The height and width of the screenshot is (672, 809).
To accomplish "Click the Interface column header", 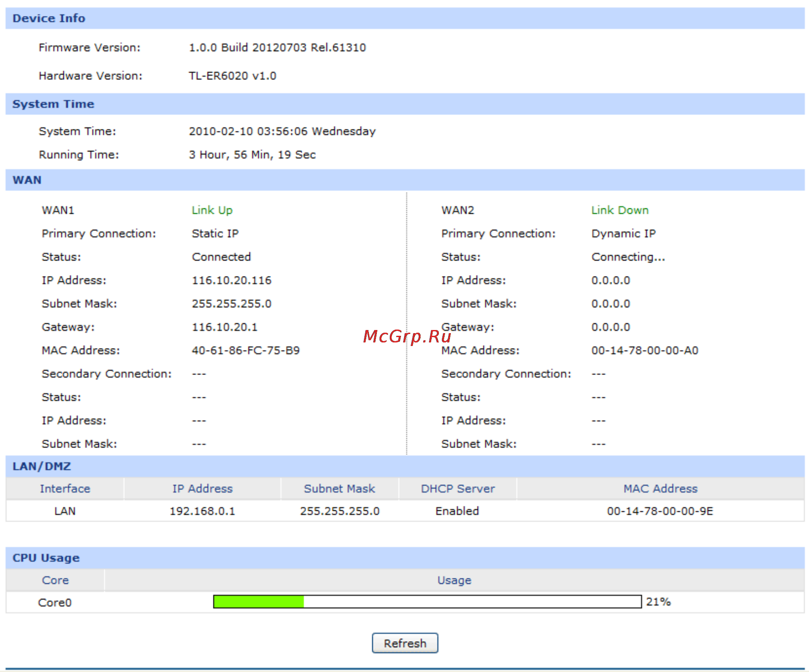I will point(65,489).
